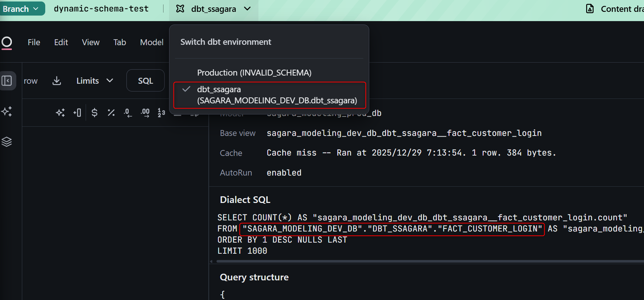Open the AI sparkle assistant in sidebar
This screenshot has width=644, height=300.
click(7, 111)
